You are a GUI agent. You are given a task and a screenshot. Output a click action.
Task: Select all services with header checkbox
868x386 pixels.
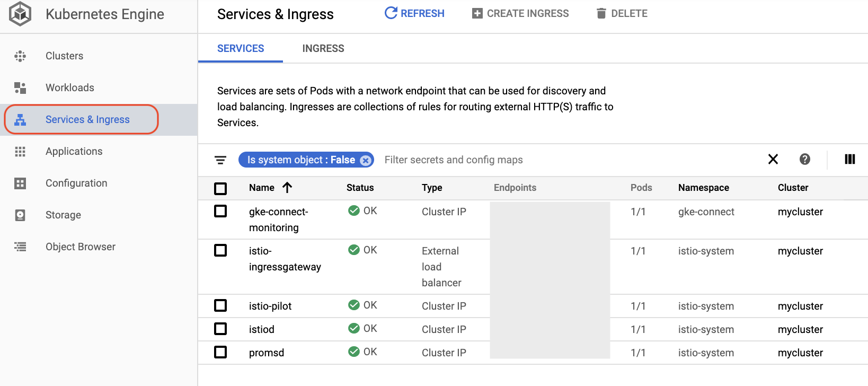coord(220,188)
